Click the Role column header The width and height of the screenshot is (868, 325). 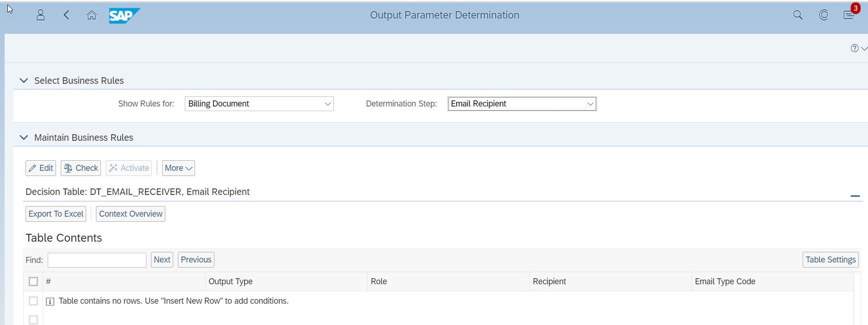pos(448,281)
